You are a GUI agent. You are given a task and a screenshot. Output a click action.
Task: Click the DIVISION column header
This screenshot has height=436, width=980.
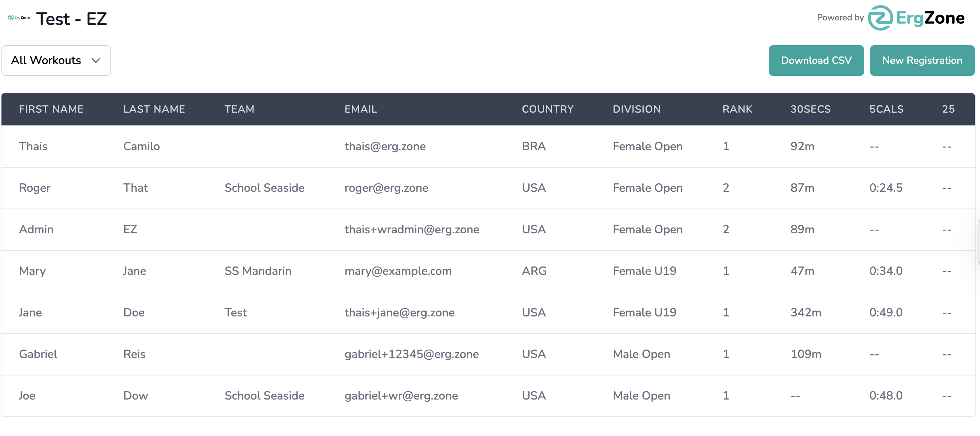(636, 109)
